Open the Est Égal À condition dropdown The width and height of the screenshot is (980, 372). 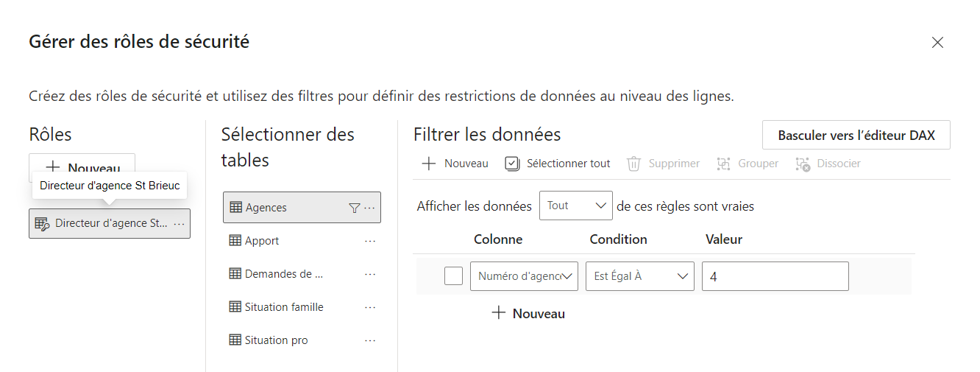[x=639, y=276]
